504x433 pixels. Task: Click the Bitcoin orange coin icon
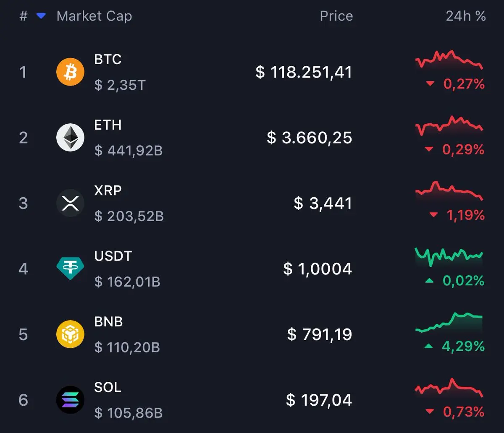point(70,72)
